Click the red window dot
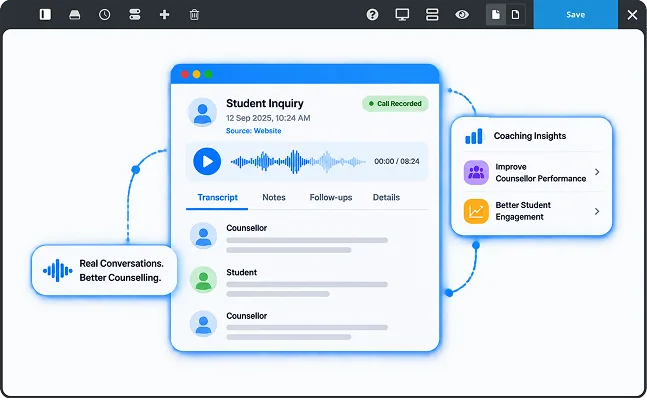This screenshot has width=647, height=400. click(x=185, y=74)
